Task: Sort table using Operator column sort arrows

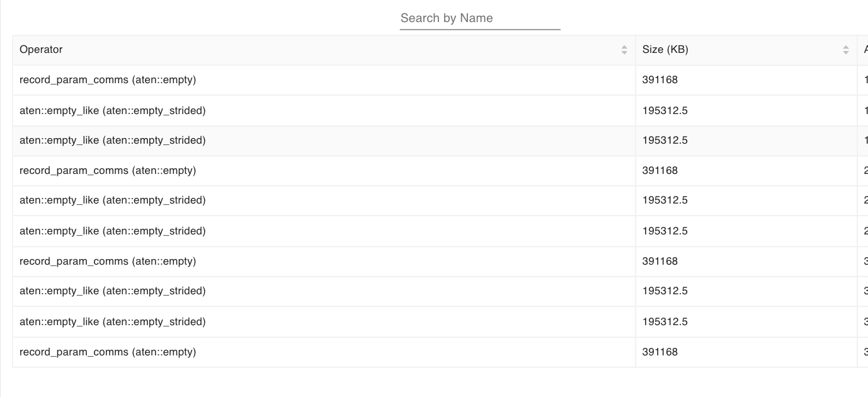Action: tap(624, 50)
